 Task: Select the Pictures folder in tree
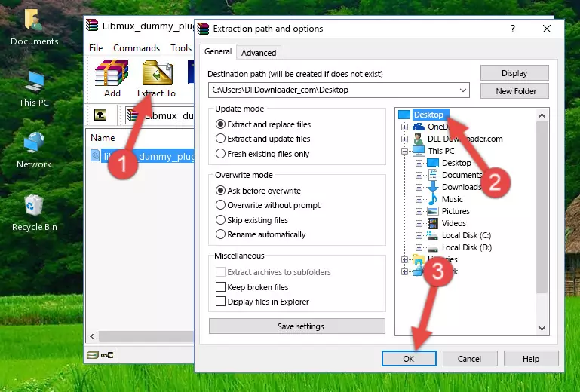coord(456,212)
